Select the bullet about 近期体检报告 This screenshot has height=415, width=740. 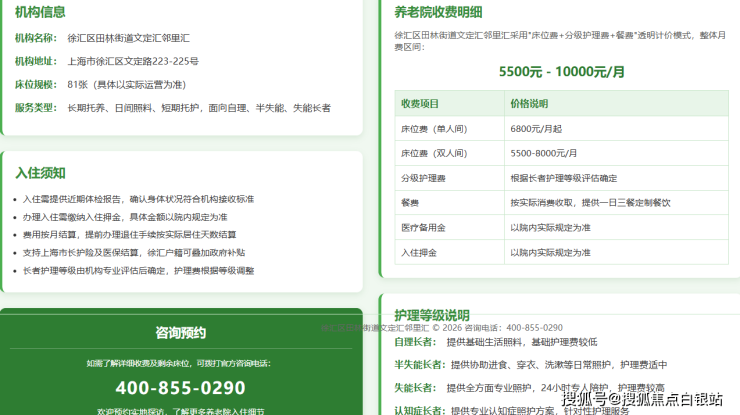point(138,199)
